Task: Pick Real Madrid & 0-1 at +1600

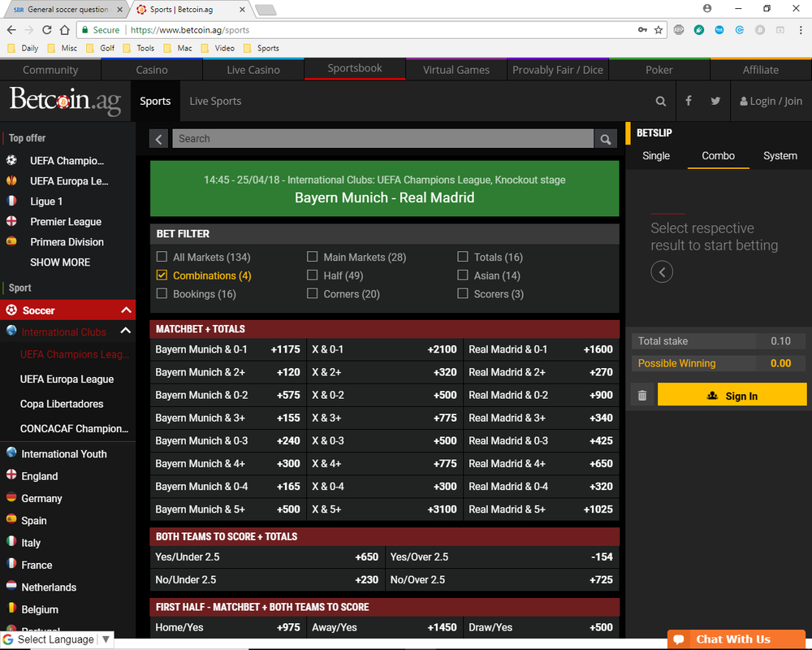Action: click(541, 349)
